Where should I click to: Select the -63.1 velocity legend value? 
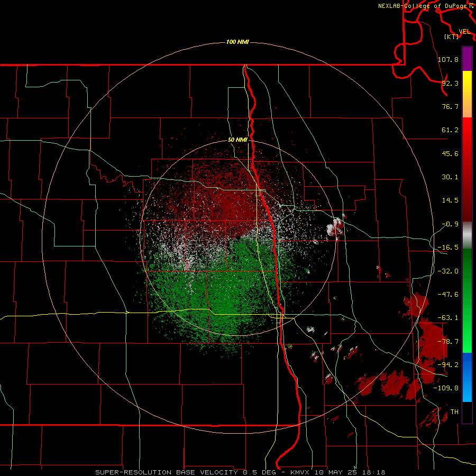448,318
